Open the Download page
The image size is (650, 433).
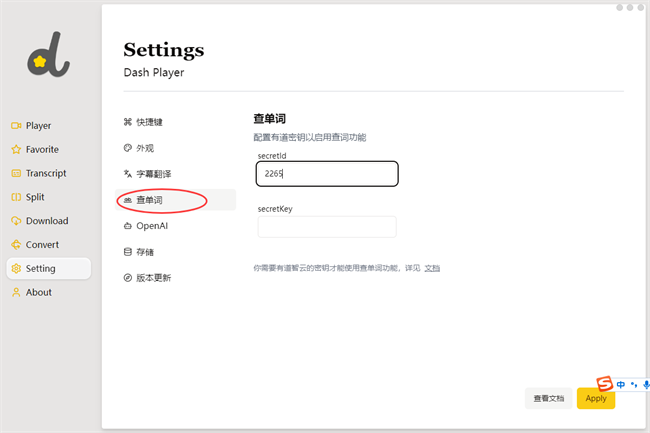(49, 221)
